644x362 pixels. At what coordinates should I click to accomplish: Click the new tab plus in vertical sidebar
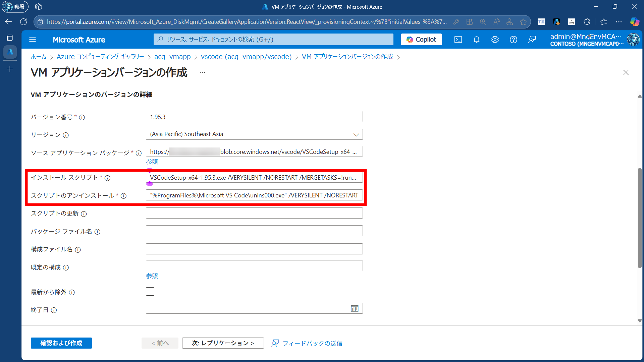coord(10,69)
